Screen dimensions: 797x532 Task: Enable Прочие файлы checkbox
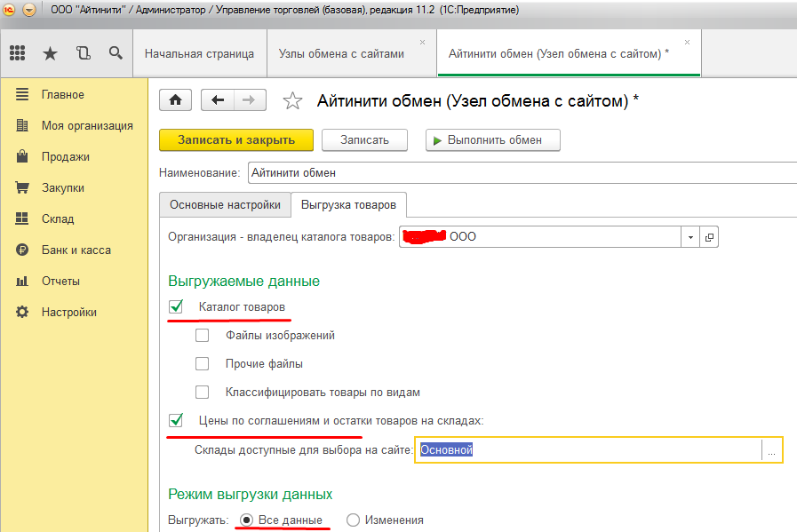coord(203,364)
